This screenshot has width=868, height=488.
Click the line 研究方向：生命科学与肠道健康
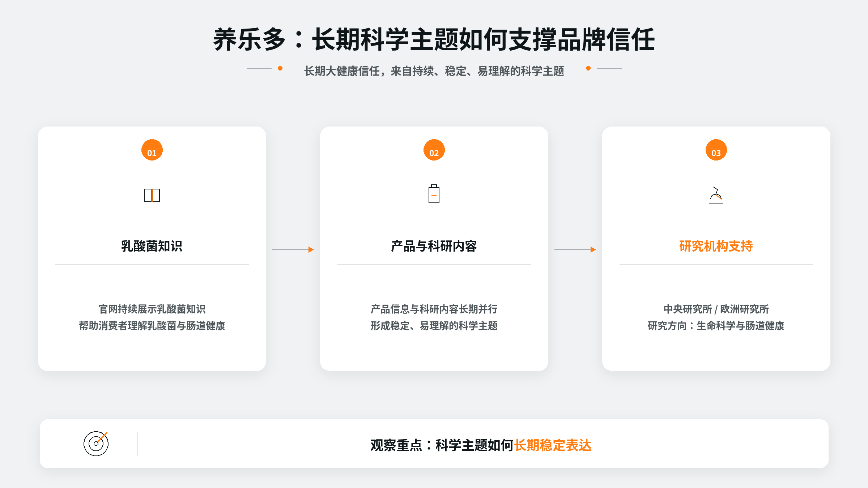(716, 326)
